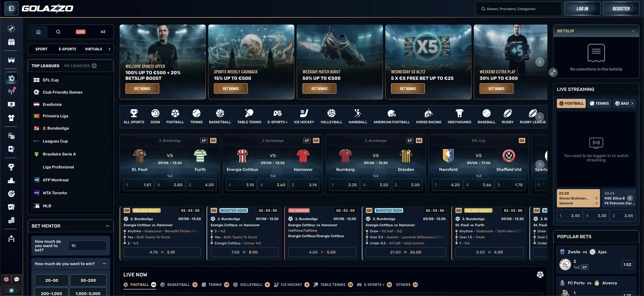Click the Register button

point(621,9)
